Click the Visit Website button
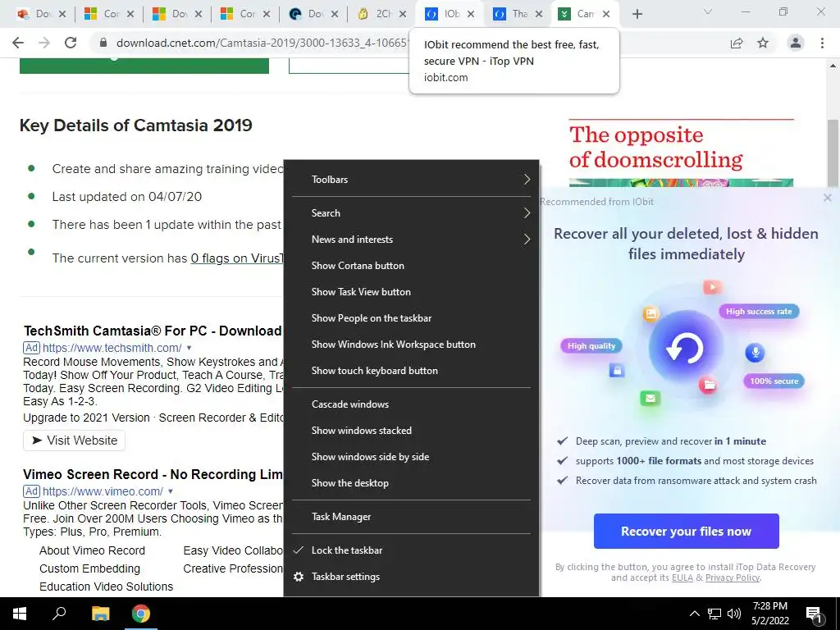Image resolution: width=840 pixels, height=630 pixels. (x=74, y=441)
